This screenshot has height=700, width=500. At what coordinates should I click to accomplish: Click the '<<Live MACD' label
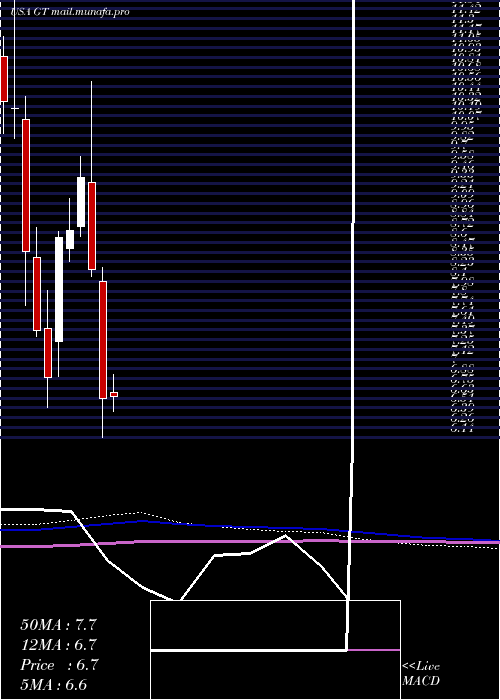coord(421,673)
